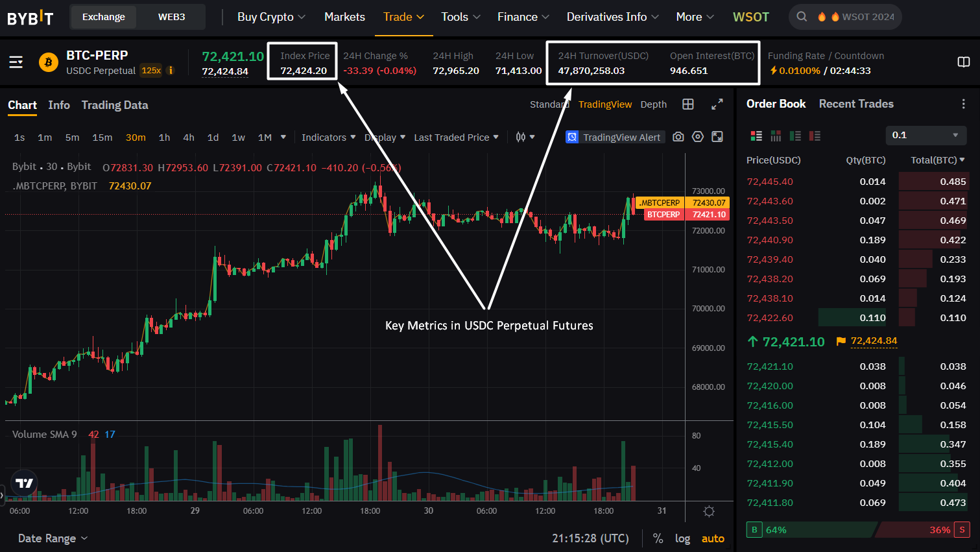Select the WEB3 tab
This screenshot has height=552, width=980.
(171, 17)
